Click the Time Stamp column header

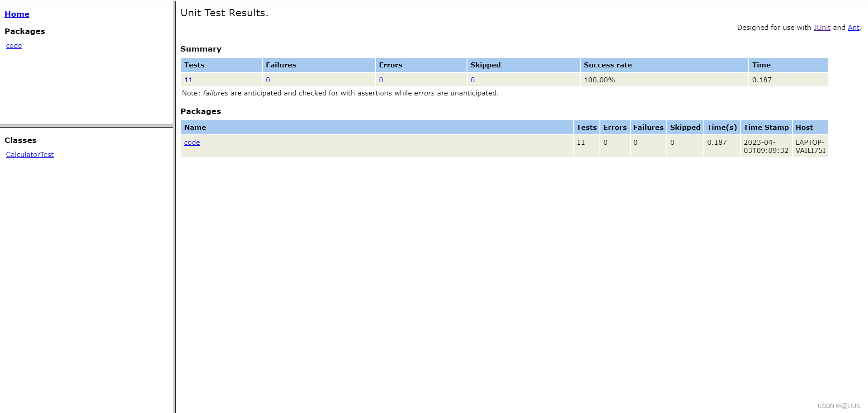point(766,127)
